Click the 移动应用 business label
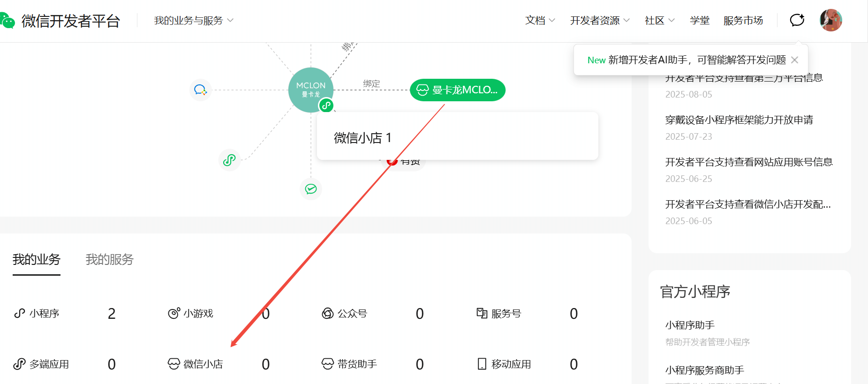Viewport: 868px width, 384px height. pos(511,364)
